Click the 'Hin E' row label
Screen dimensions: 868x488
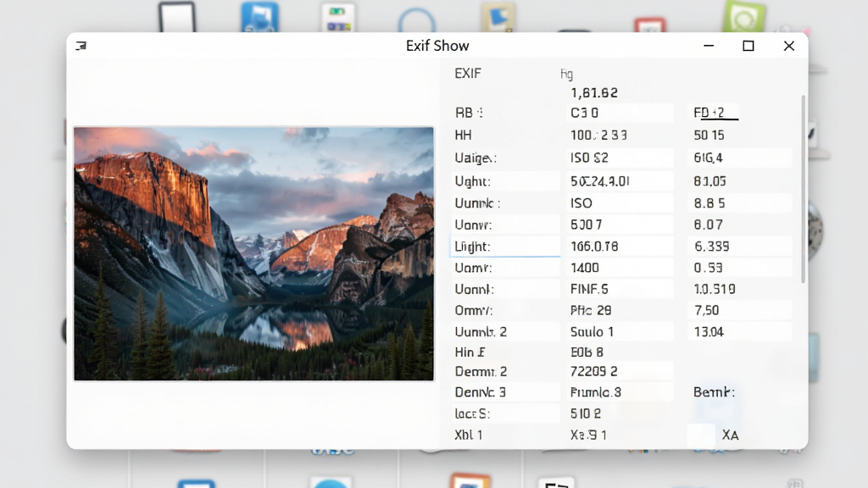(x=470, y=352)
